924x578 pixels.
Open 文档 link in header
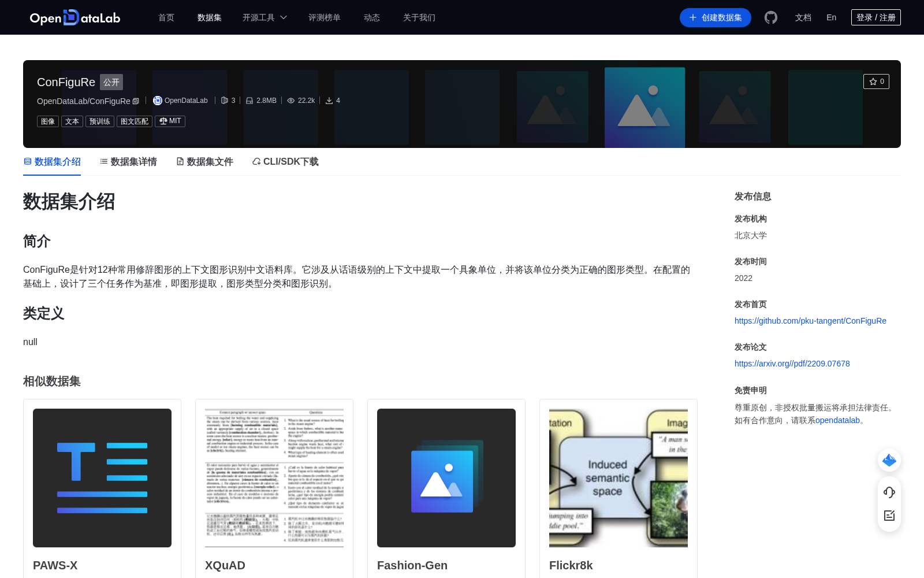click(x=803, y=17)
